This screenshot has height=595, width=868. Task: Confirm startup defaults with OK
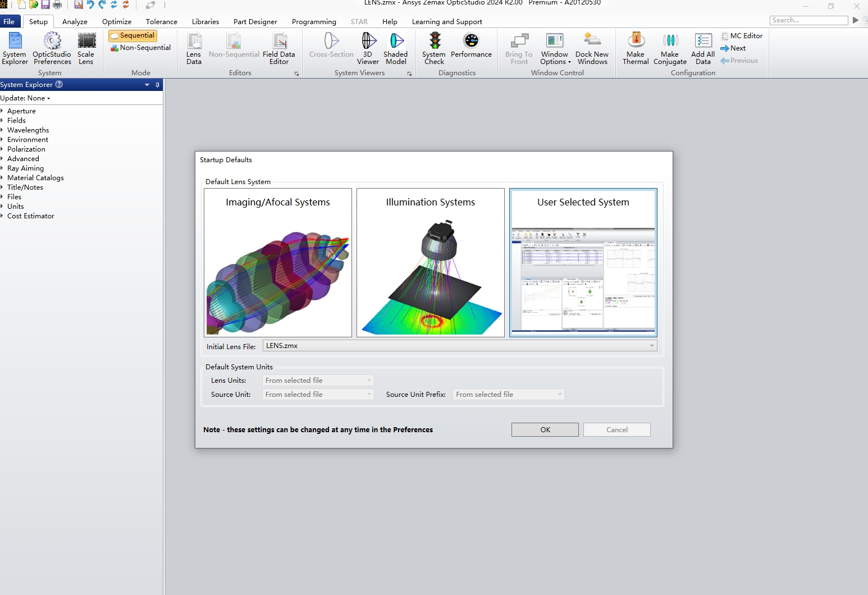[x=544, y=429]
